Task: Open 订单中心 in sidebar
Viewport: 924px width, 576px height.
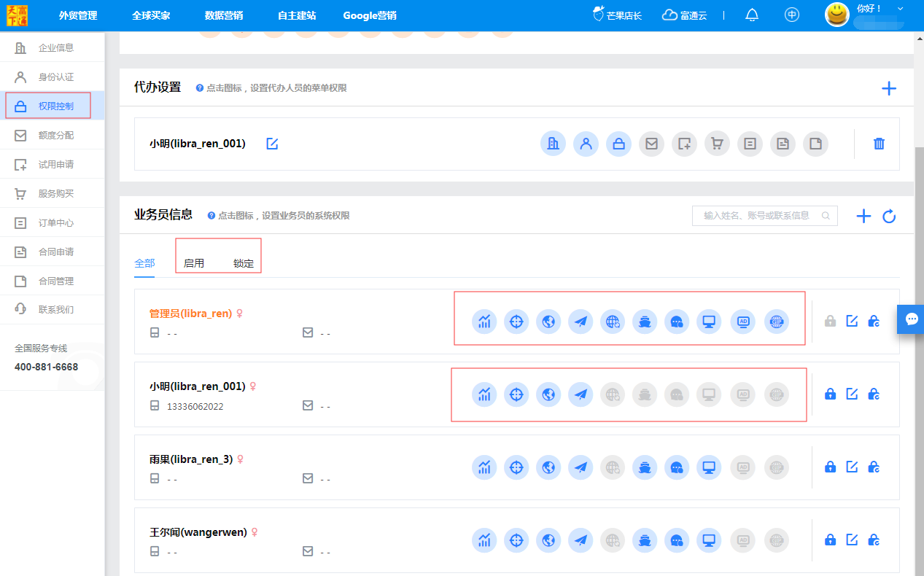Action: [x=53, y=222]
